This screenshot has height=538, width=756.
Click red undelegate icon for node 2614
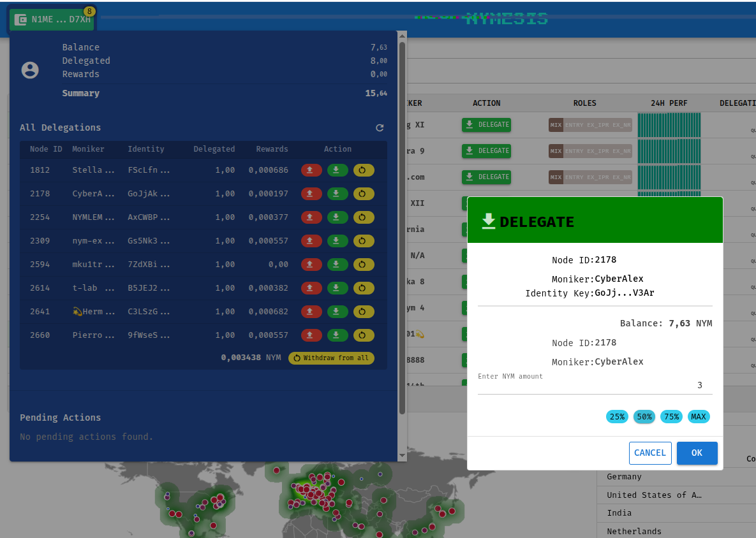point(311,288)
